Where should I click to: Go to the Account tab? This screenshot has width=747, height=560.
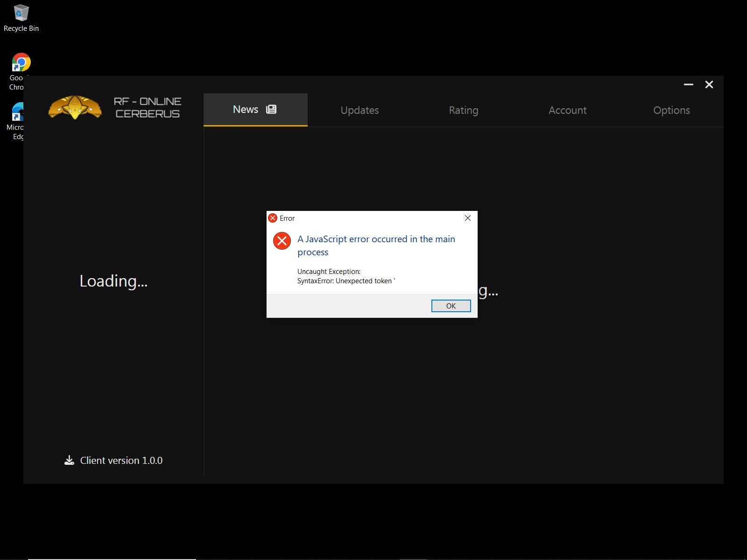tap(567, 110)
